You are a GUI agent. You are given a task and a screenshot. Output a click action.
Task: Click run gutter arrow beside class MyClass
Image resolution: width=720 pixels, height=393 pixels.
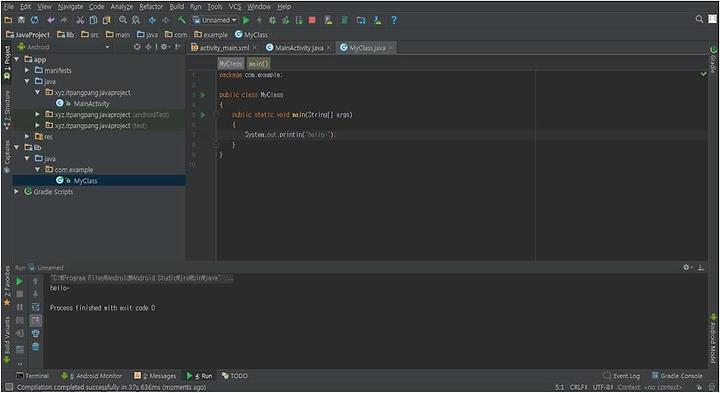203,95
